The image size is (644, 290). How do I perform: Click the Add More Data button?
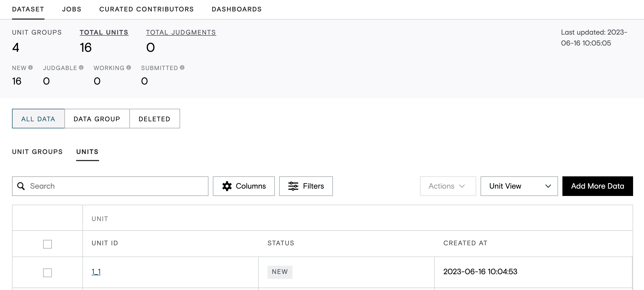coord(598,186)
